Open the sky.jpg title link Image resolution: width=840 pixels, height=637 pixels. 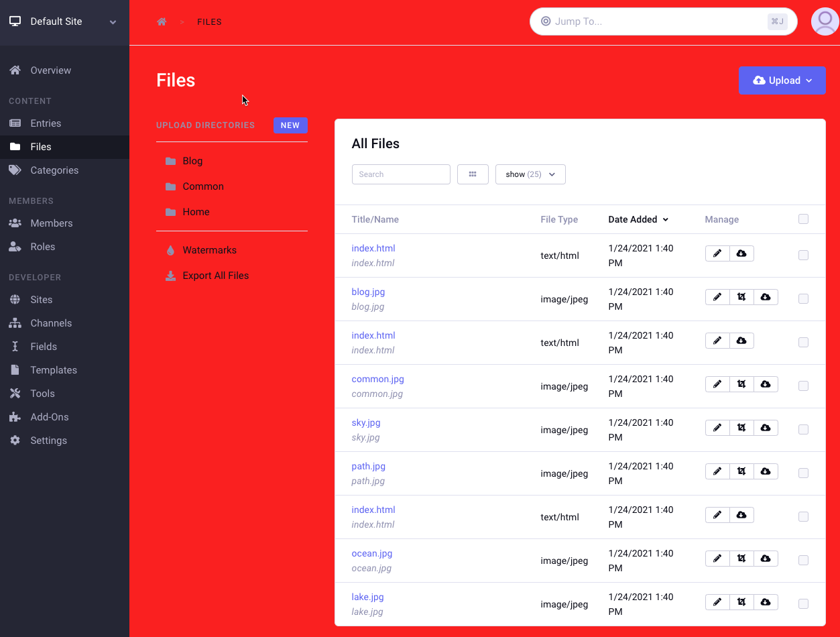pos(366,422)
